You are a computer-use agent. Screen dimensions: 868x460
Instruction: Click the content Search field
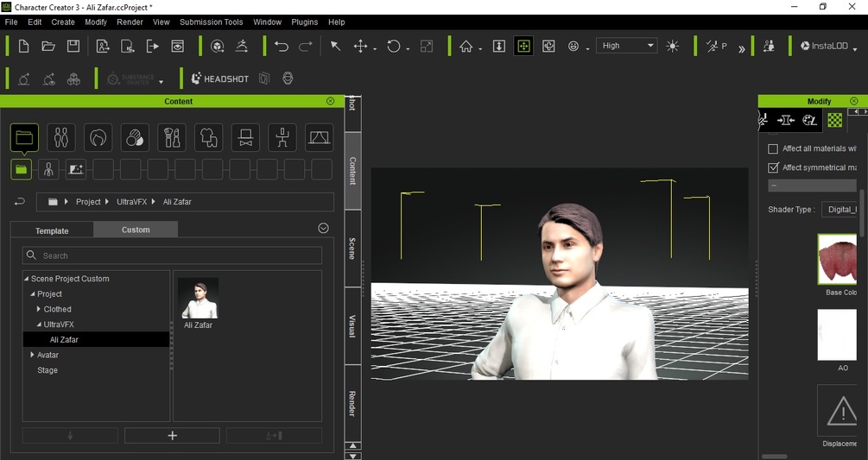(x=172, y=255)
